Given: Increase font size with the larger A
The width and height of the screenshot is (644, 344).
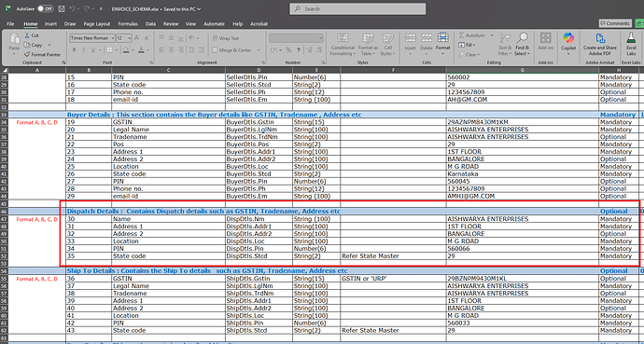Looking at the screenshot, I should click(137, 38).
